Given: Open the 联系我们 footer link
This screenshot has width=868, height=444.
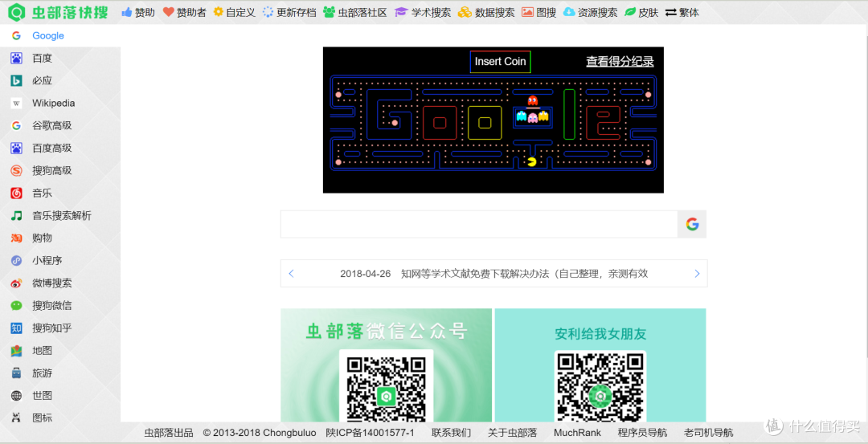Looking at the screenshot, I should [451, 433].
